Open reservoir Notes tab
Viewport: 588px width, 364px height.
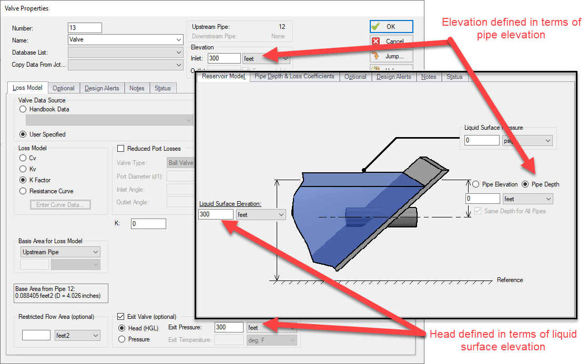point(429,77)
